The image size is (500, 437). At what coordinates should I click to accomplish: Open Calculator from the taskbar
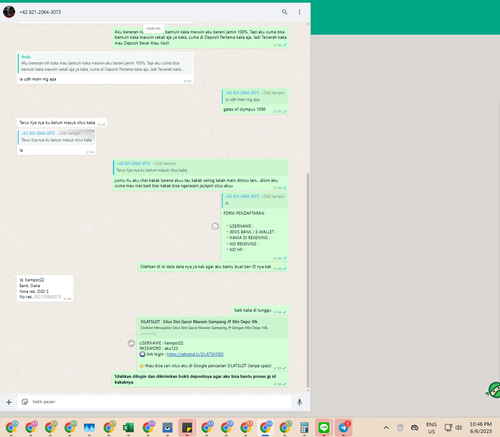[x=304, y=427]
